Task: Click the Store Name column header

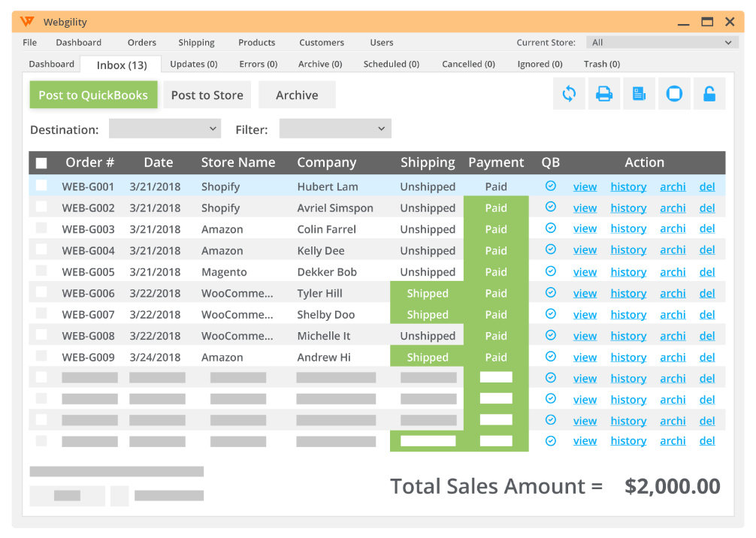Action: point(238,162)
